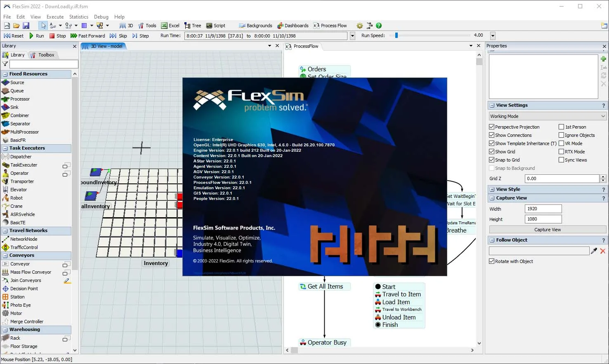The height and width of the screenshot is (364, 609).
Task: Open the Working Mode dropdown
Action: [x=548, y=116]
